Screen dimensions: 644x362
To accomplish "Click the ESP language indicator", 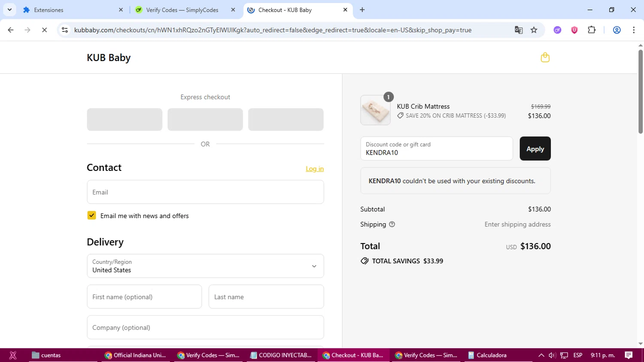I will coord(578,355).
